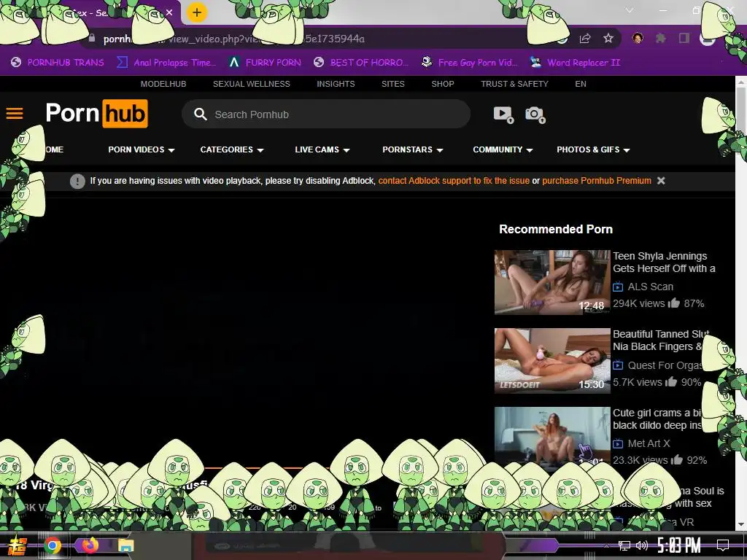Click the warning icon in Adblock notice
This screenshot has width=747, height=560.
pyautogui.click(x=77, y=181)
